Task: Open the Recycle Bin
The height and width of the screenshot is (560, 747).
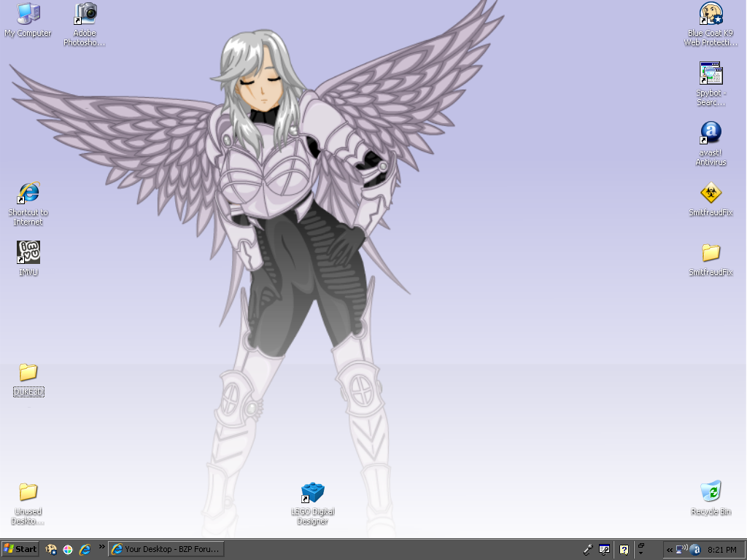Action: coord(711,492)
